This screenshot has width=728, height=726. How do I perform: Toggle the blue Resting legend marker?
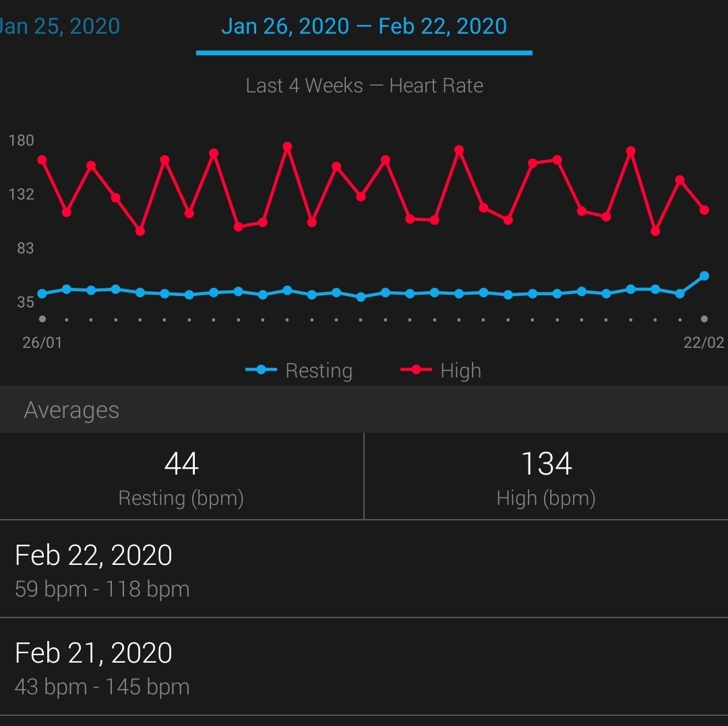(262, 370)
